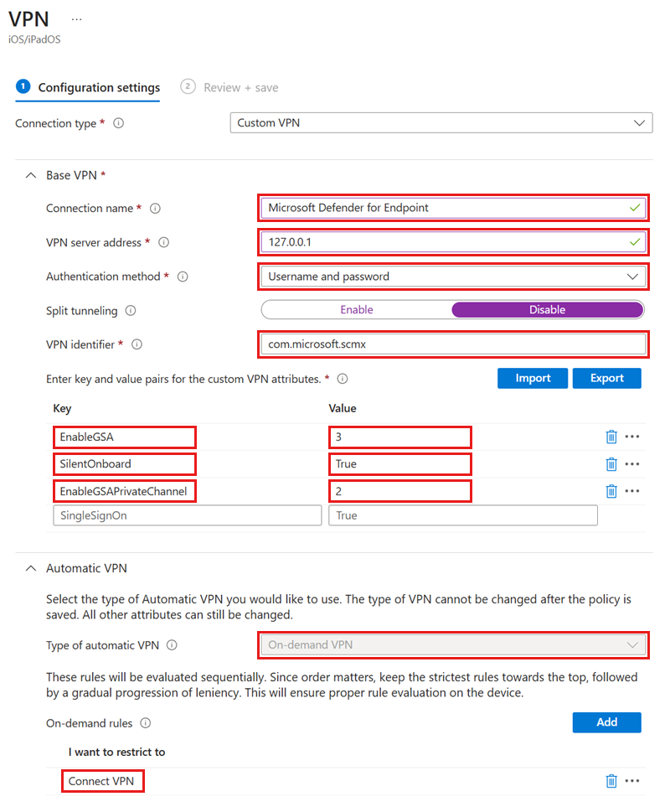
Task: Disable split tunneling
Action: pos(546,310)
